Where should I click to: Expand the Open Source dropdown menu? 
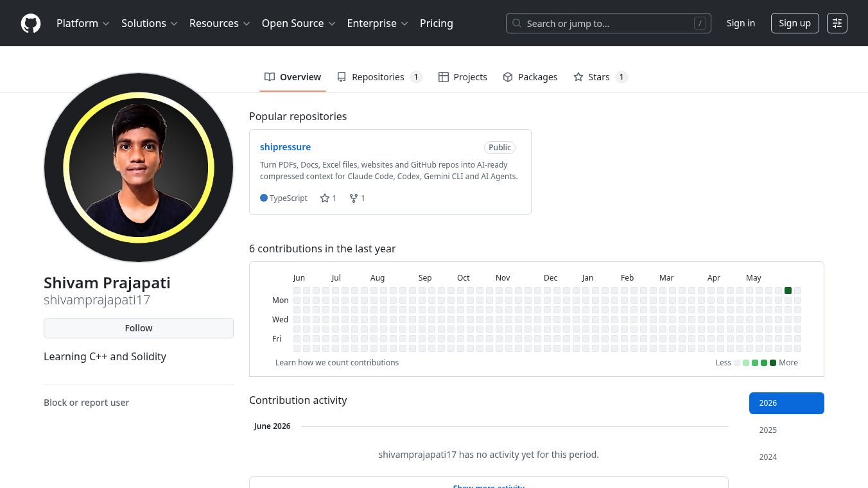point(299,23)
